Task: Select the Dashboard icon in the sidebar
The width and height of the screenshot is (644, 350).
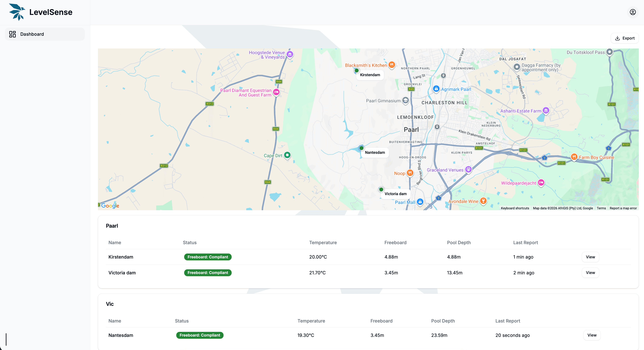Action: (12, 34)
